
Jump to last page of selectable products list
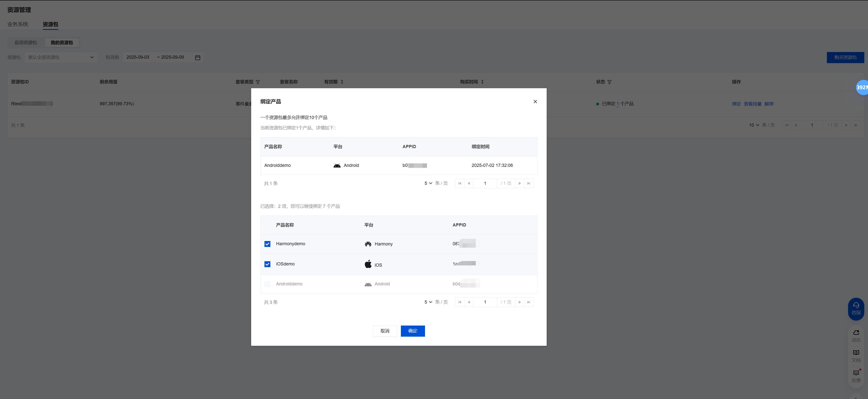[529, 302]
